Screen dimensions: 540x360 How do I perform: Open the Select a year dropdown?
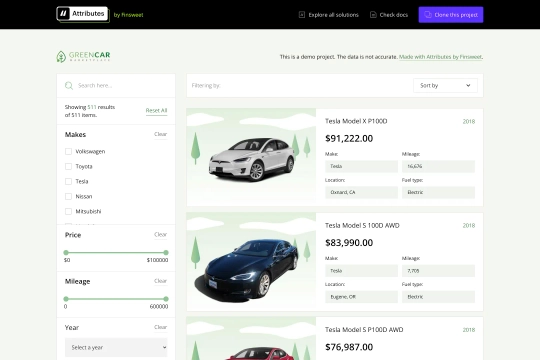[116, 347]
